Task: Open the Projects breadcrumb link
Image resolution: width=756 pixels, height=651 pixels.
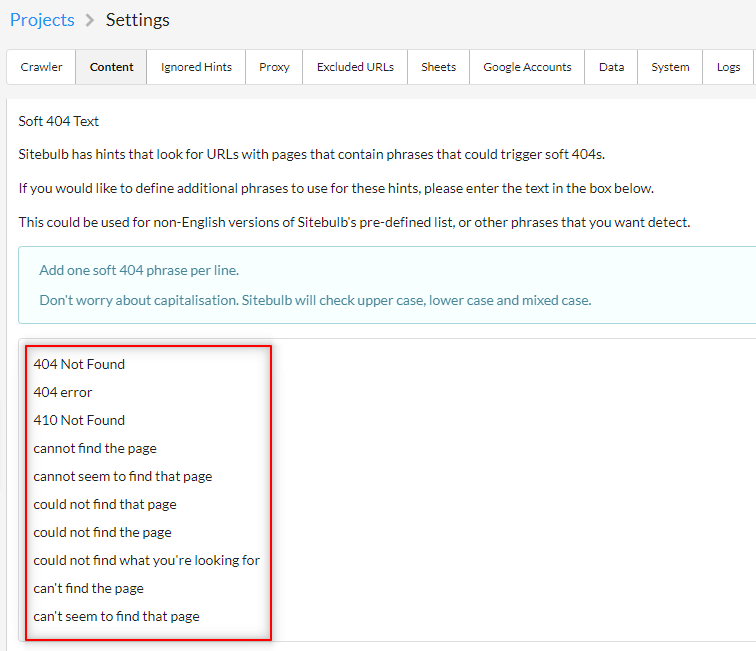Action: 42,20
